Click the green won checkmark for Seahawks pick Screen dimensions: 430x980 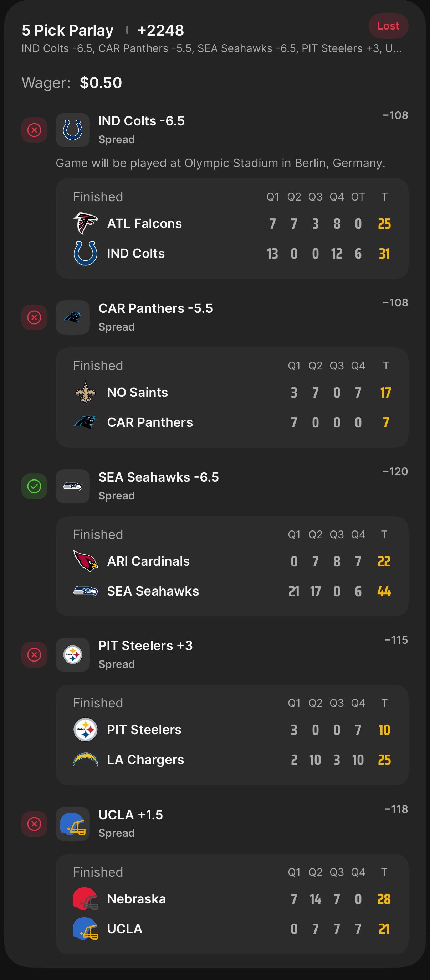34,486
